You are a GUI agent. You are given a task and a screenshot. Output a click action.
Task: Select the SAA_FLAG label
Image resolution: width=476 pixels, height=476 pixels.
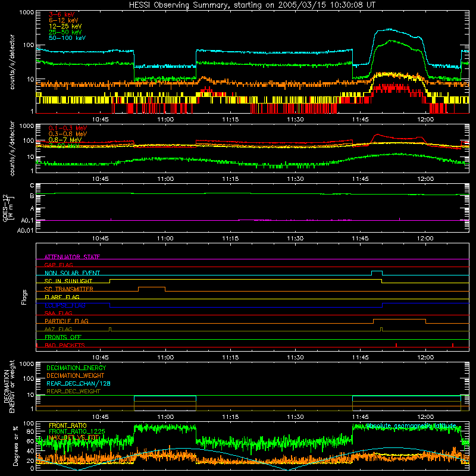[x=58, y=313]
